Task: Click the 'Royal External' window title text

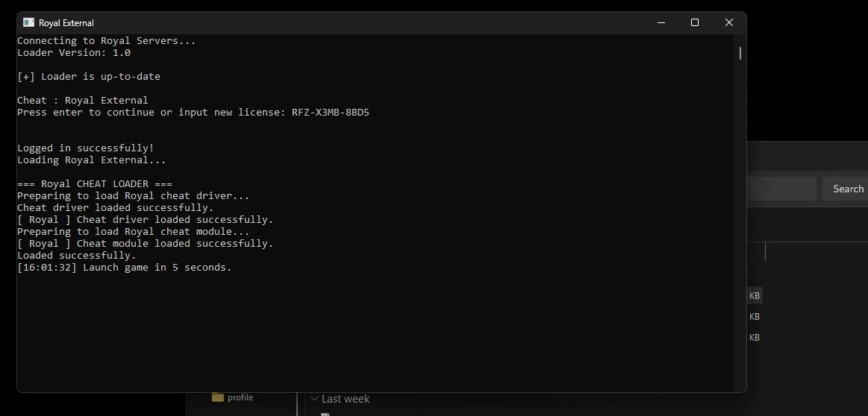Action: tap(66, 22)
